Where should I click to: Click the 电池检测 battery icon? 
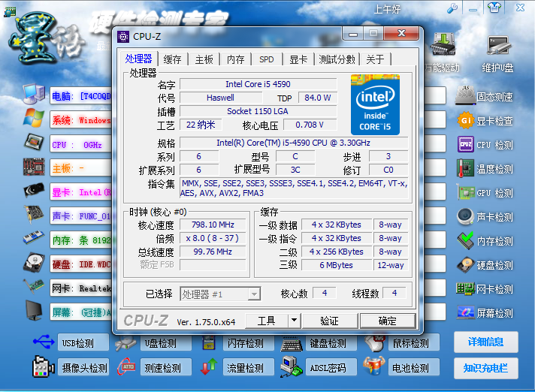(x=374, y=366)
